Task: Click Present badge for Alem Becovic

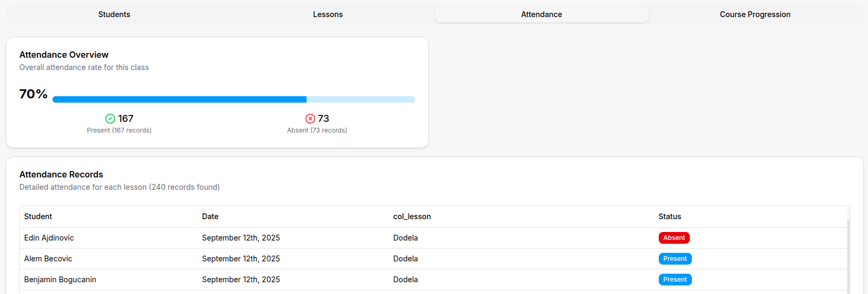Action: tap(675, 259)
